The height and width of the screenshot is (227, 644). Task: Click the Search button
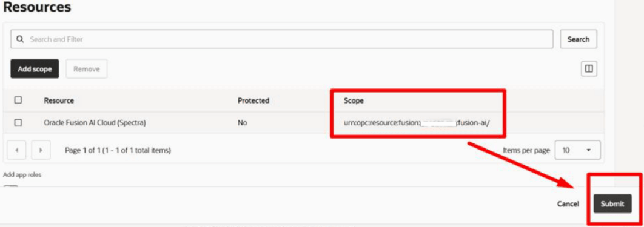tap(579, 39)
